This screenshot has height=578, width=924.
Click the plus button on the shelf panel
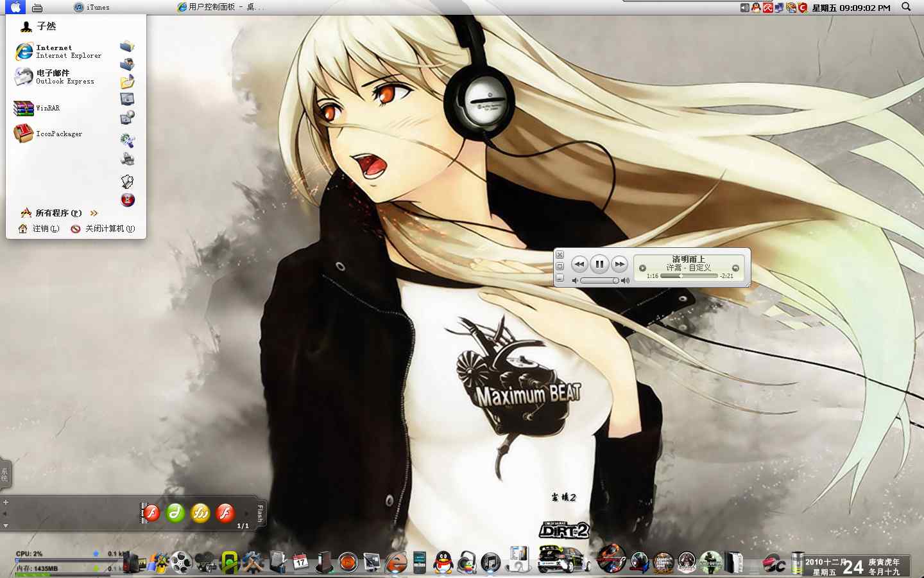(6, 502)
